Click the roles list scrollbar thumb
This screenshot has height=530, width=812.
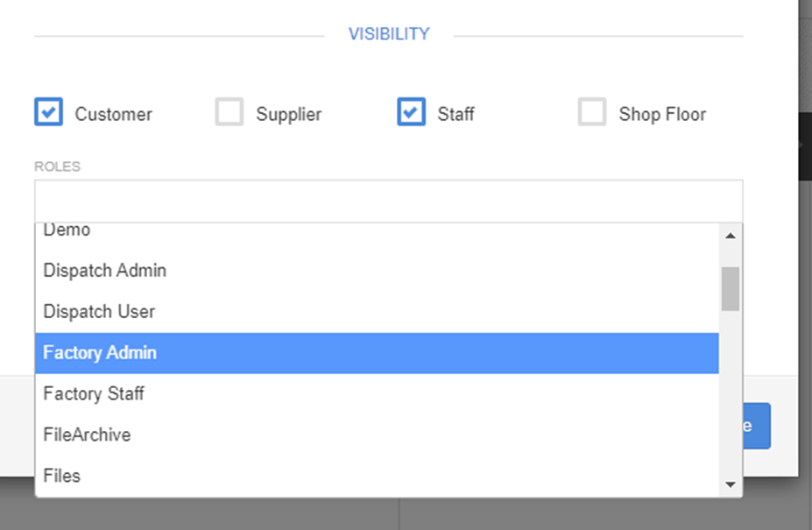(731, 289)
